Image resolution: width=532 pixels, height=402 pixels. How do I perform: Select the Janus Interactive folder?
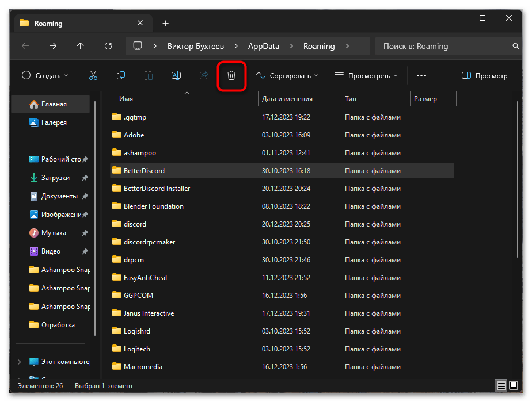coord(282,313)
